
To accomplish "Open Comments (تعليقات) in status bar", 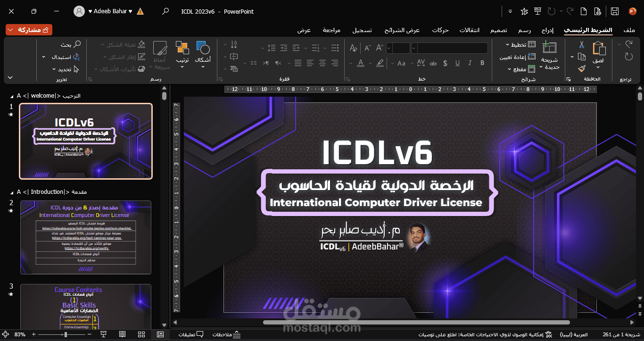I will 191,334.
